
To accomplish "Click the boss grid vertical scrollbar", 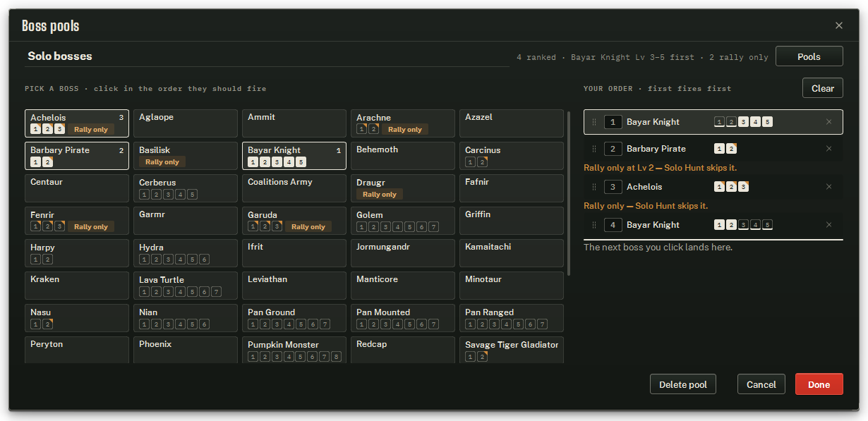I will pyautogui.click(x=569, y=194).
